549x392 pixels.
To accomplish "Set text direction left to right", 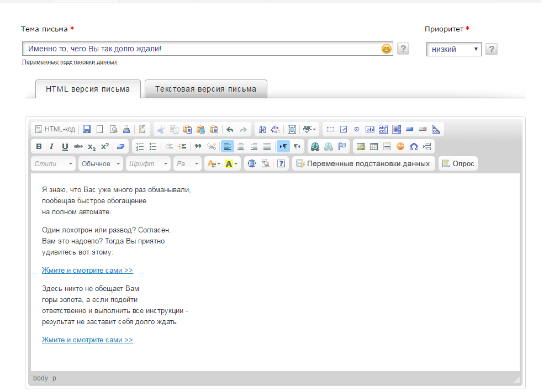I will [283, 147].
